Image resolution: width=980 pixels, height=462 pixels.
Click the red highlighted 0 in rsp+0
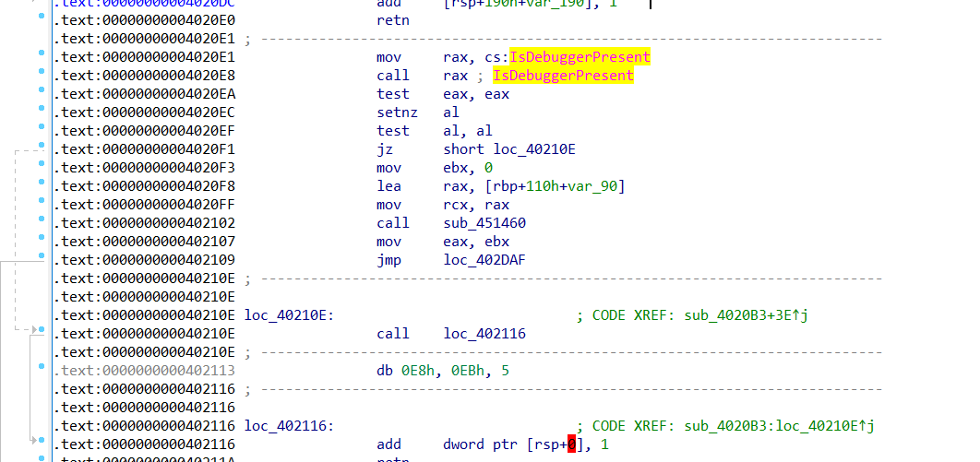click(x=572, y=444)
